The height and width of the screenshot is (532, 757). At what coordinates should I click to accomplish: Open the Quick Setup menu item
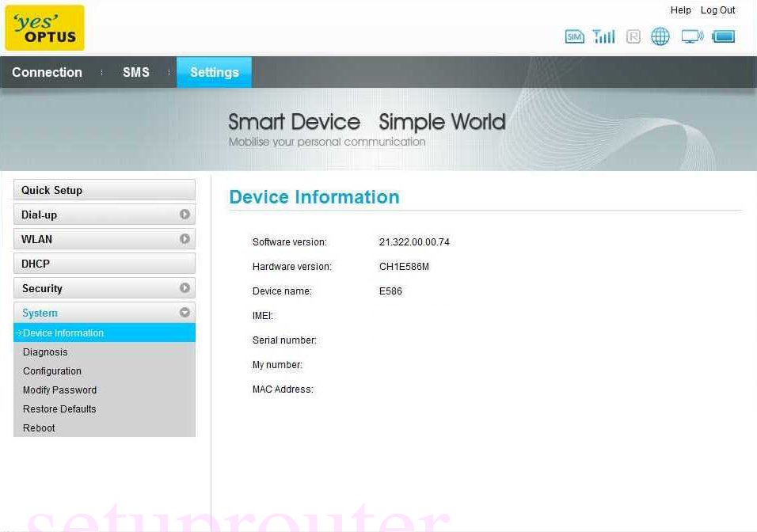(51, 190)
